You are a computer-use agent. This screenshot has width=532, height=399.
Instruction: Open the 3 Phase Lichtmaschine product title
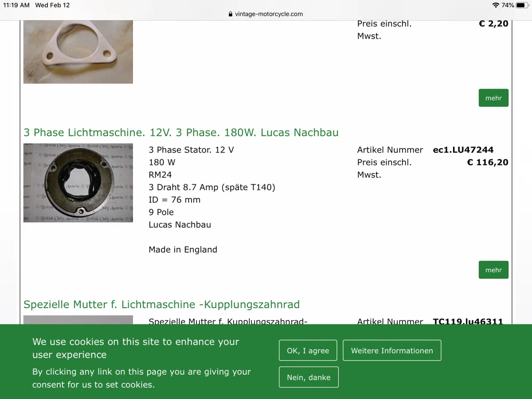click(x=181, y=133)
